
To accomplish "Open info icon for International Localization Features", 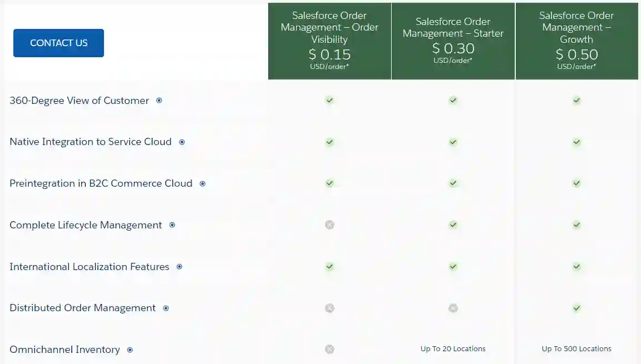I will (x=179, y=267).
